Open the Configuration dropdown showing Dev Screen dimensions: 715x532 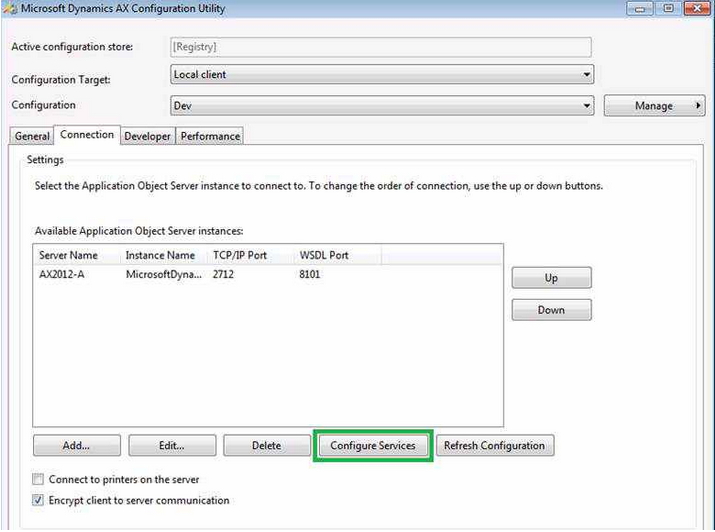[x=586, y=106]
